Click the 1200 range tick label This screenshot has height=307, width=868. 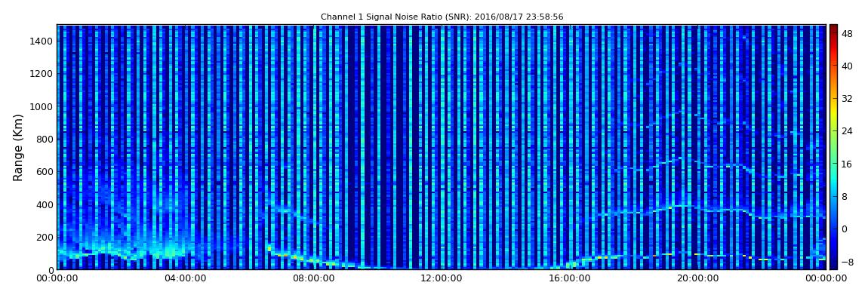(42, 74)
